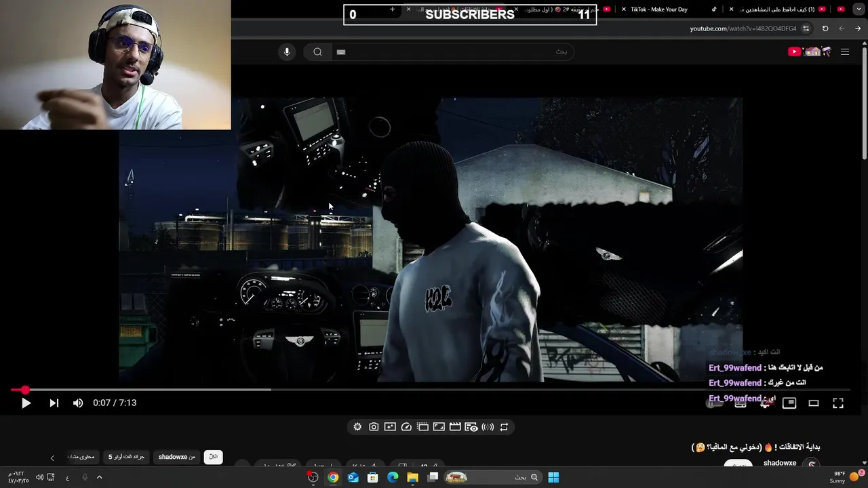The image size is (868, 488).
Task: Click the video title بداية الاتفاقات
Action: click(755, 447)
